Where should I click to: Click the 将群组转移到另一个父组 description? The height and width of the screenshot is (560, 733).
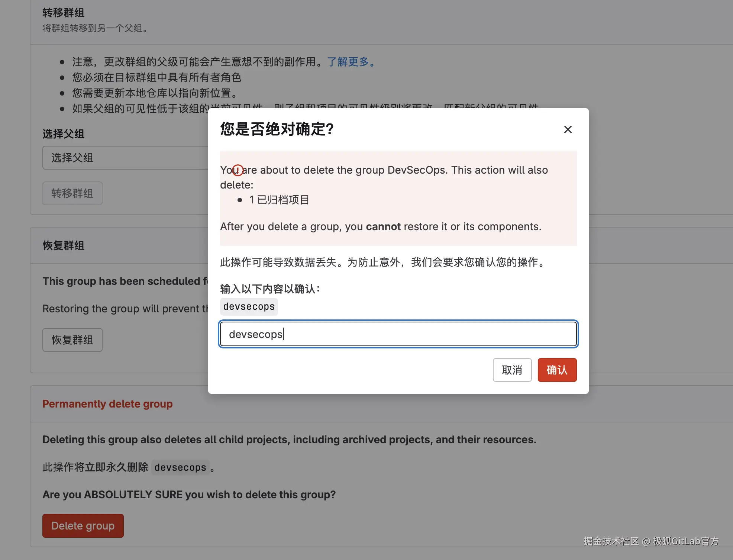click(x=96, y=28)
